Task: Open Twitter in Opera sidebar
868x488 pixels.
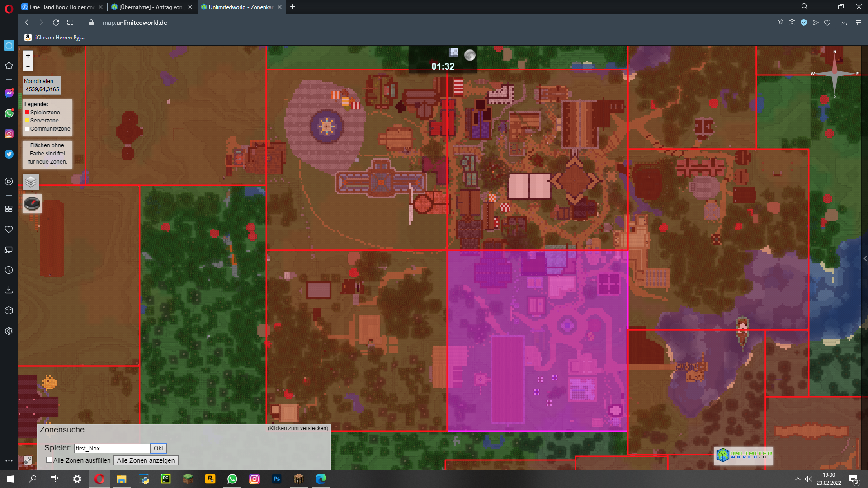Action: click(x=9, y=154)
